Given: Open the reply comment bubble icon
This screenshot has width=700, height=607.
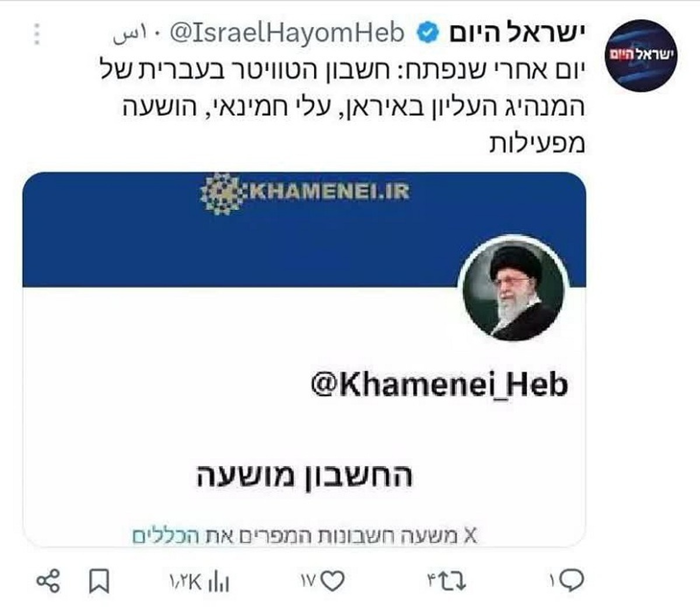Looking at the screenshot, I should point(574,580).
